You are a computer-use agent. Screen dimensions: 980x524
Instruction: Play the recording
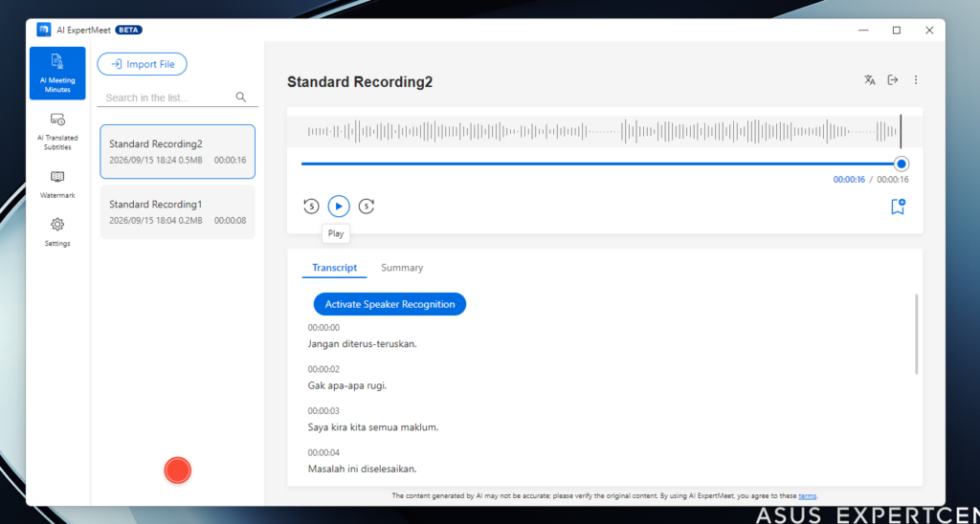tap(339, 207)
